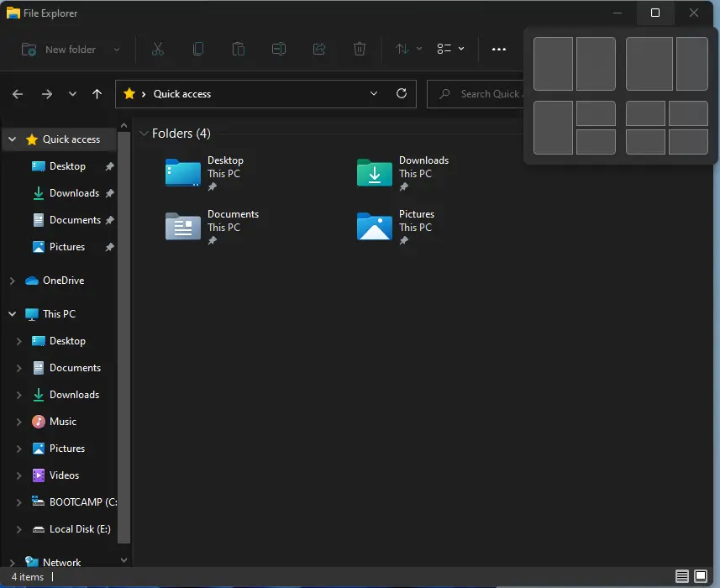Select the Desktop folder in main pane
Image resolution: width=720 pixels, height=588 pixels.
click(204, 173)
